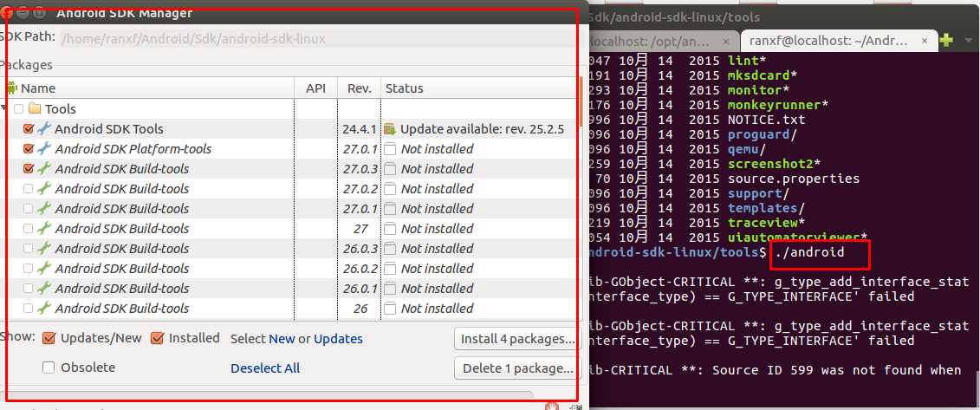Viewport: 980px width, 410px height.
Task: Click 'proguard/' directory in terminal listing
Action: [x=763, y=134]
